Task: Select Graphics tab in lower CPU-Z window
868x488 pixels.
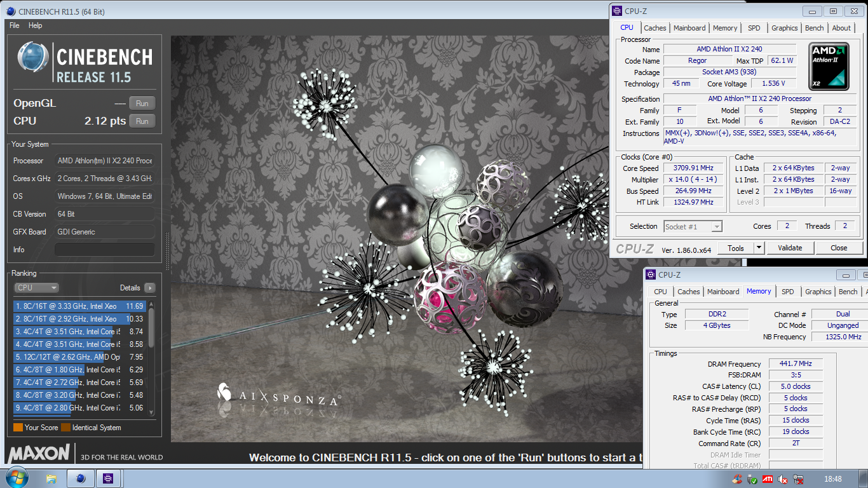Action: click(818, 292)
